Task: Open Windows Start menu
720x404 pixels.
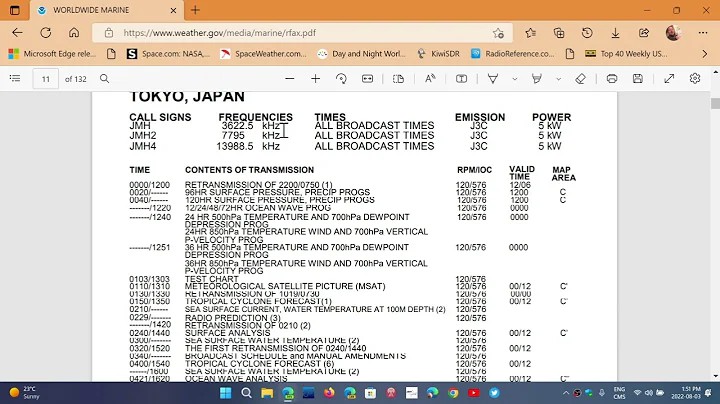Action: pos(225,393)
